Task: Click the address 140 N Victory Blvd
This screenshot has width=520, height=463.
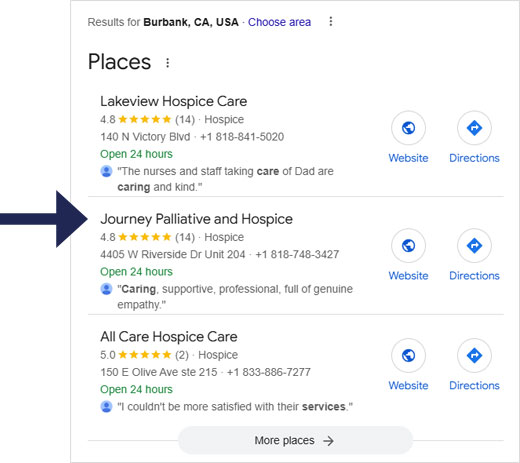Action: 145,137
